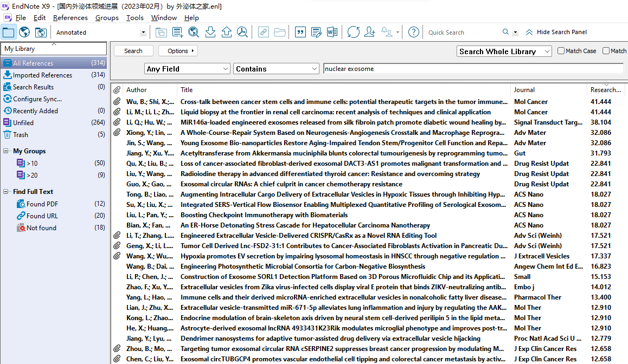Click the Import download-arrow icon
Screen dimensions: 628x364
coord(210,32)
